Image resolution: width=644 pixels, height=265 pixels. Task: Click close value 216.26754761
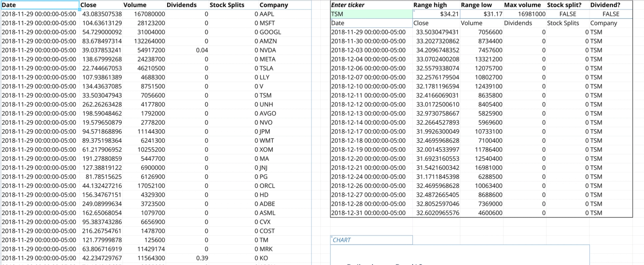(101, 231)
